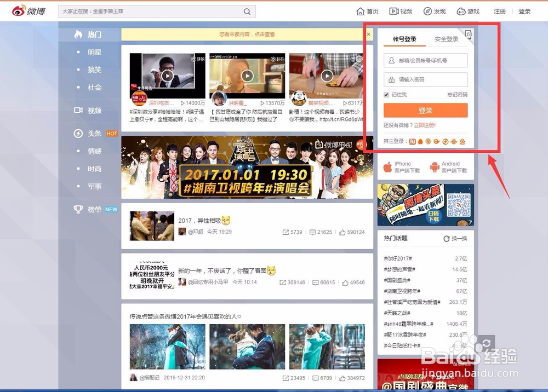Viewport: 548px width, 392px height.
Task: Click 登录 in the top bar
Action: (524, 11)
